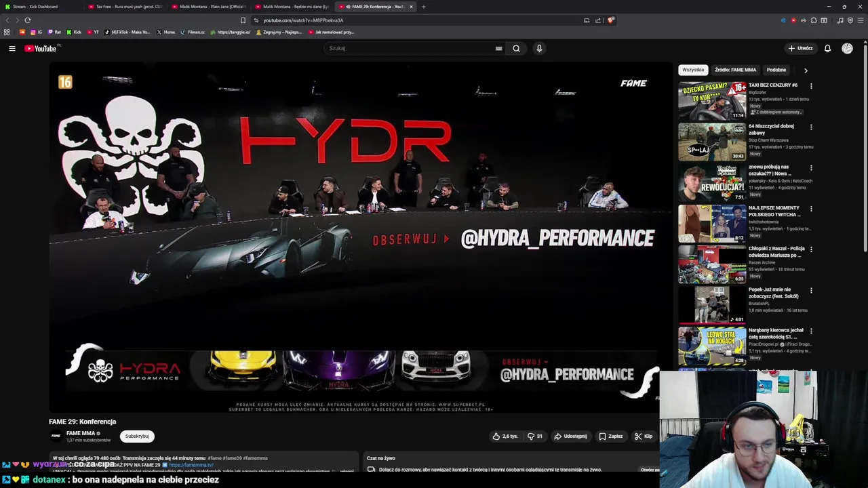
Task: Open the YouTube hamburger guide menu
Action: click(x=12, y=48)
